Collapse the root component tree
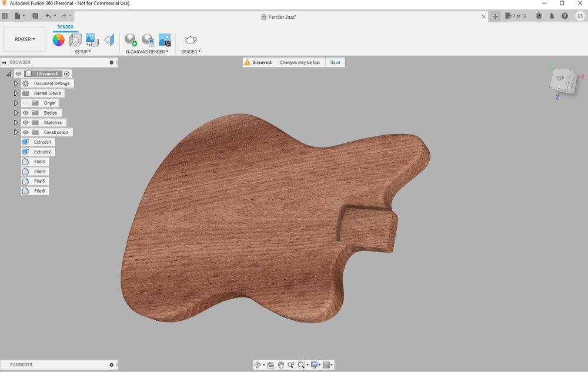This screenshot has height=372, width=588. (x=9, y=74)
